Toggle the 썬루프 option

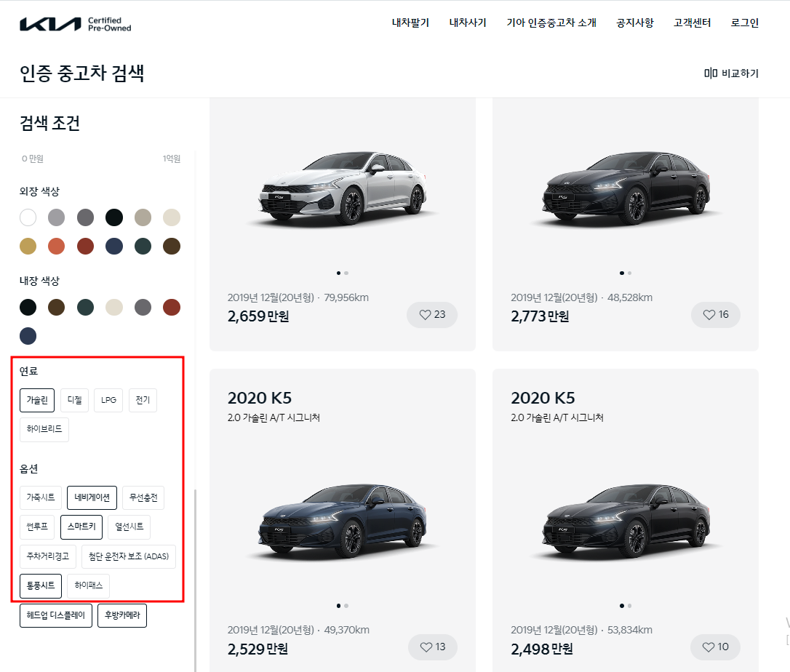tap(37, 527)
